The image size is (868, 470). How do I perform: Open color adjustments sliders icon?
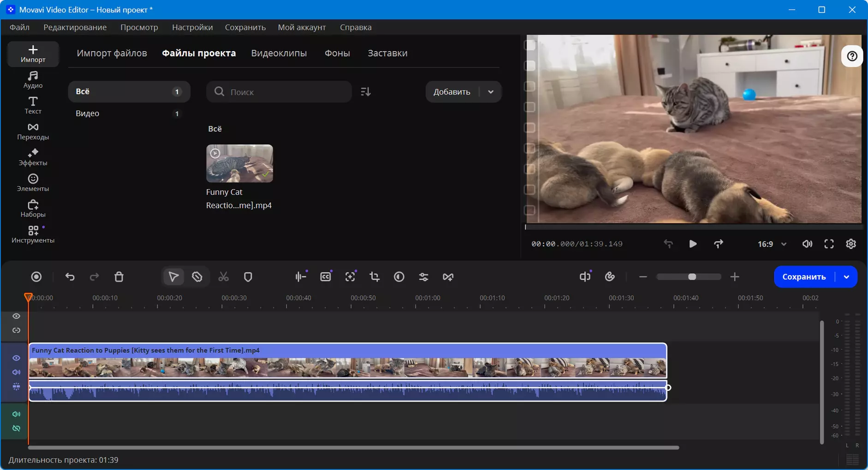coord(423,276)
